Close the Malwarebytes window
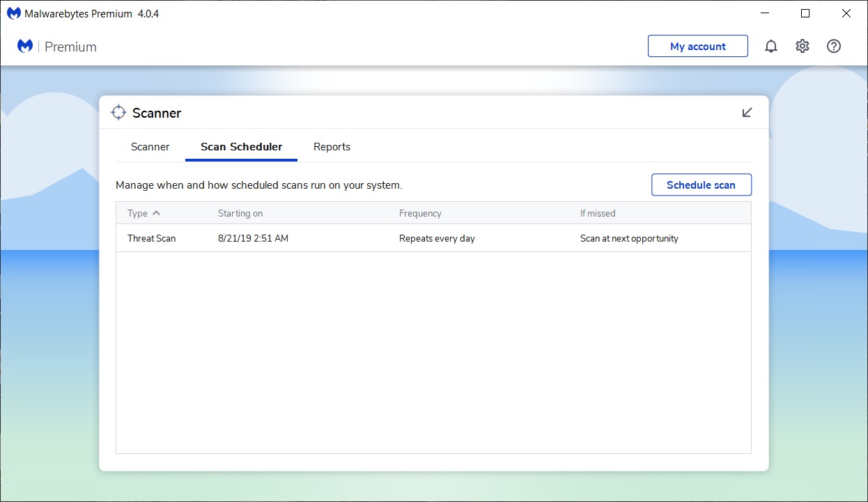The width and height of the screenshot is (868, 502). click(846, 13)
